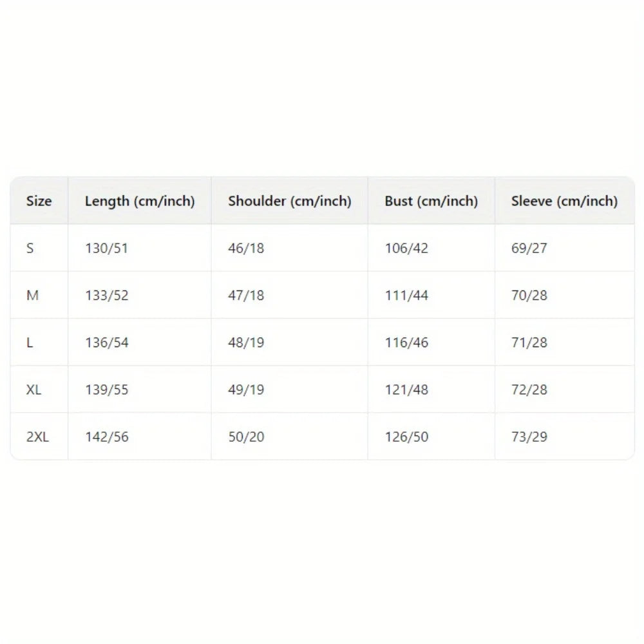Select the 50/20 shoulder cell
This screenshot has height=644, width=644.
[246, 437]
